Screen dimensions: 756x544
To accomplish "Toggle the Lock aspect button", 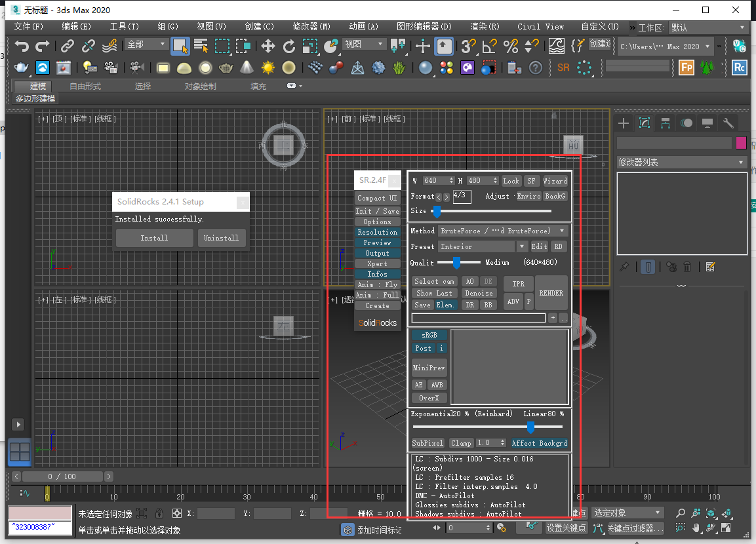I will (x=511, y=181).
